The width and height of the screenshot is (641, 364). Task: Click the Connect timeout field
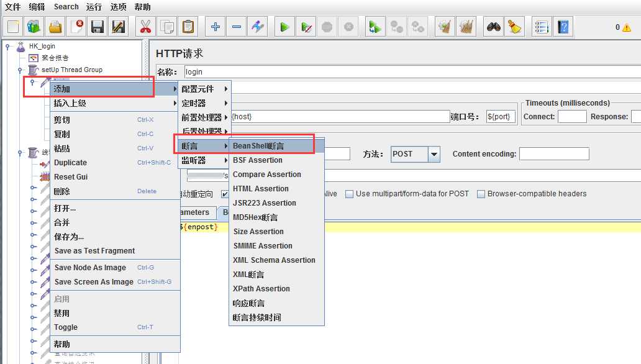click(572, 117)
